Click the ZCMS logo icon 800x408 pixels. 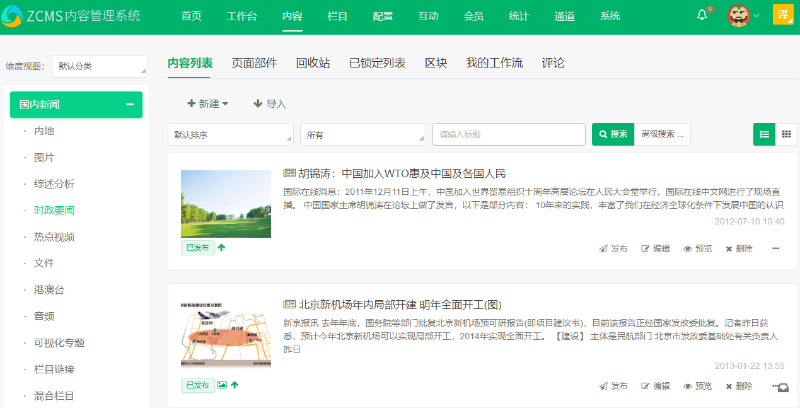click(12, 16)
